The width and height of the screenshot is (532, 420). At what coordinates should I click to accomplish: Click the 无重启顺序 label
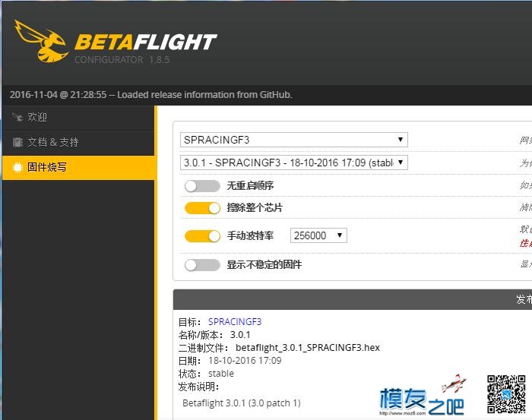click(x=250, y=186)
